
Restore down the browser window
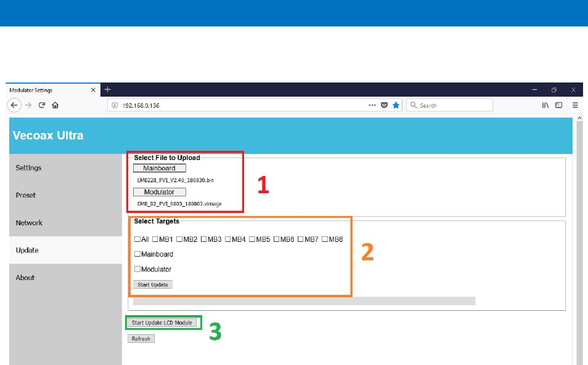tap(554, 90)
